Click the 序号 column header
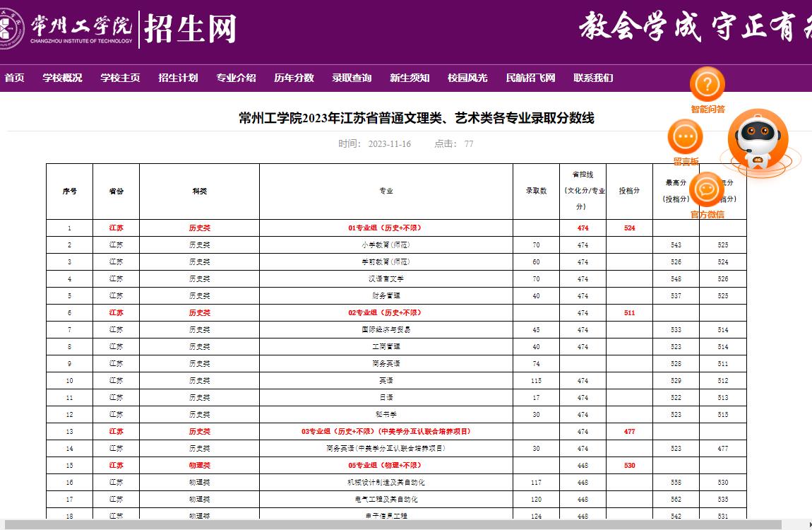 point(69,192)
